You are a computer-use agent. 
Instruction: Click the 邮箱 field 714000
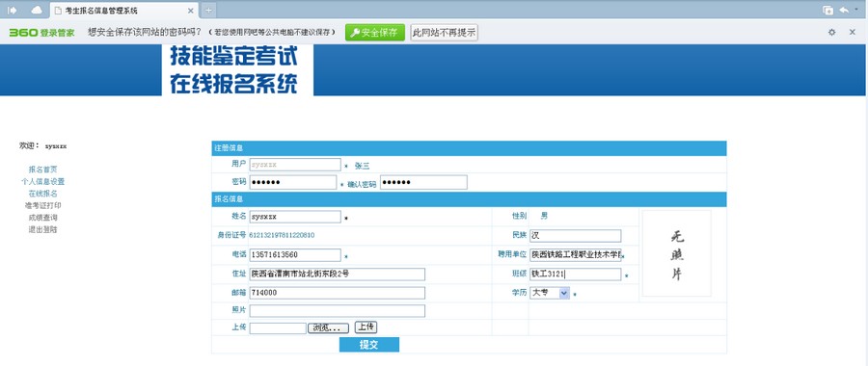(338, 293)
